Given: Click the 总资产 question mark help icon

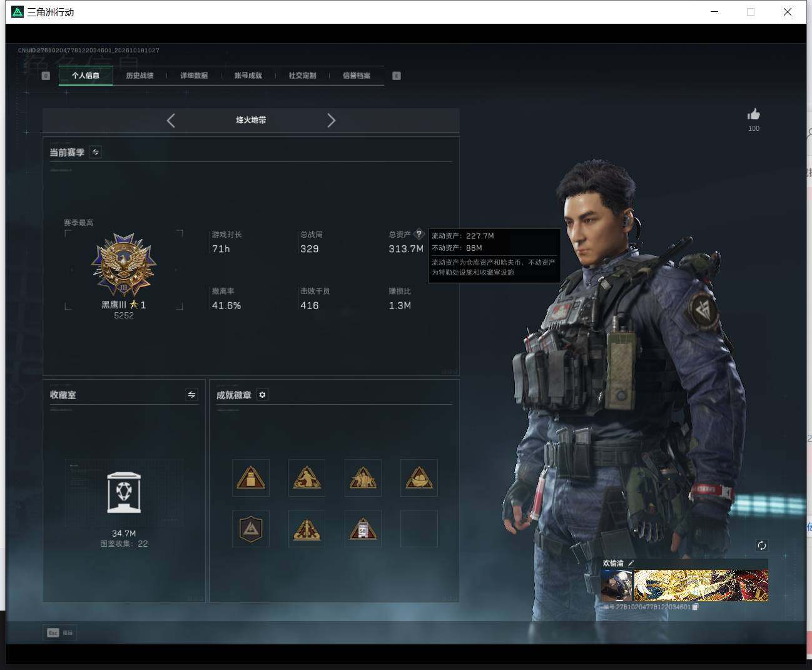Looking at the screenshot, I should click(419, 234).
